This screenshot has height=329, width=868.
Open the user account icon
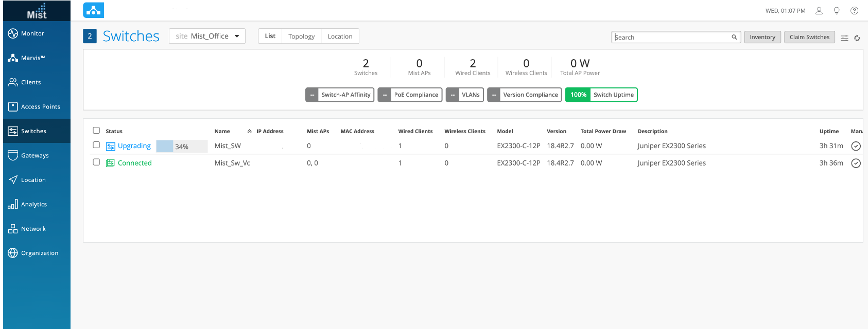(819, 10)
